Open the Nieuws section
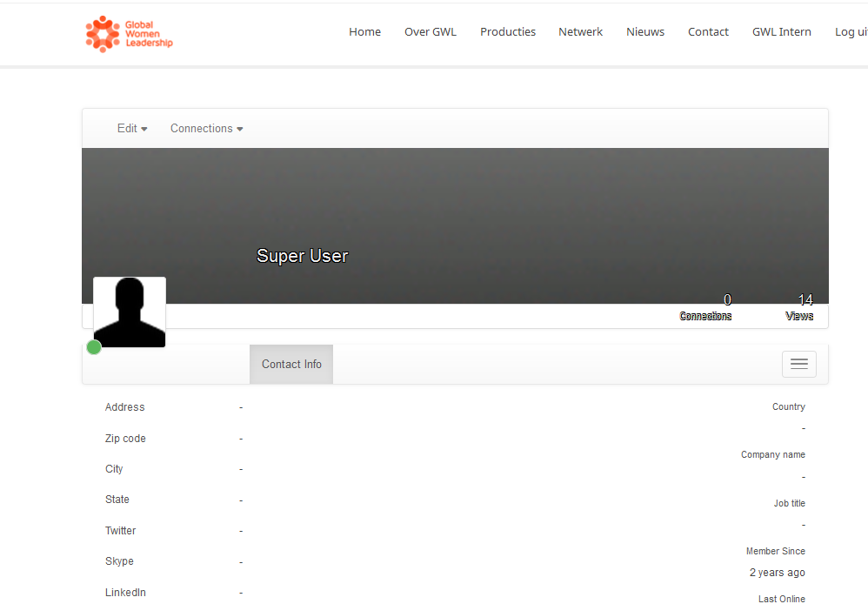Viewport: 868px width, 604px height. coord(644,32)
